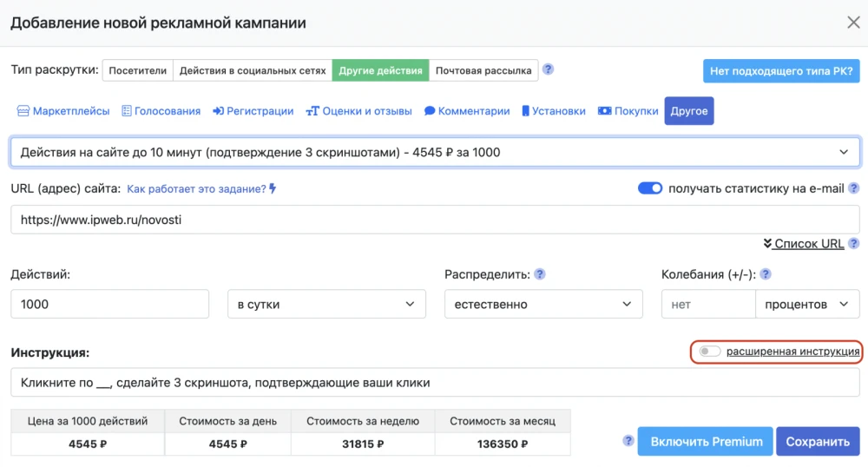This screenshot has height=467, width=868.
Task: Click the site URL input field
Action: 435,220
